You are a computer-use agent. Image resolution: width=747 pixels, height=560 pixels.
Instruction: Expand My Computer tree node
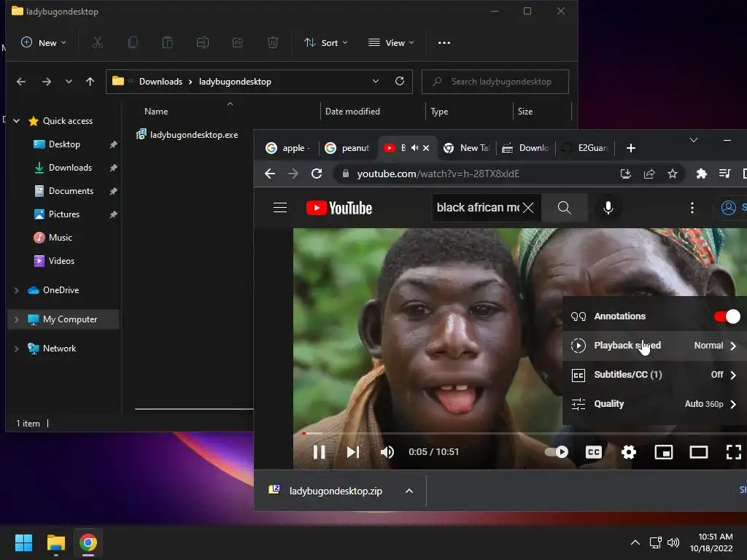point(17,319)
